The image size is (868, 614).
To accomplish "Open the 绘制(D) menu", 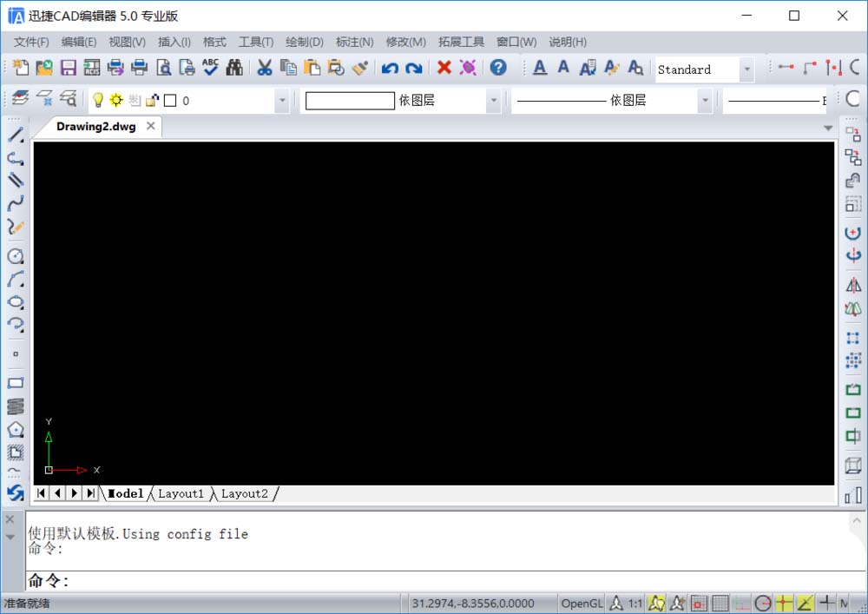I will tap(305, 42).
